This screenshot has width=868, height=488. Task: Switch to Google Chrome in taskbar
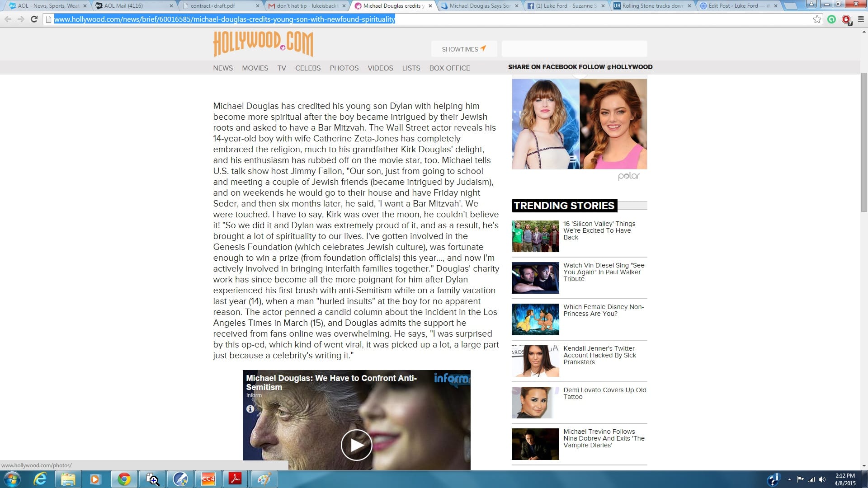[124, 479]
